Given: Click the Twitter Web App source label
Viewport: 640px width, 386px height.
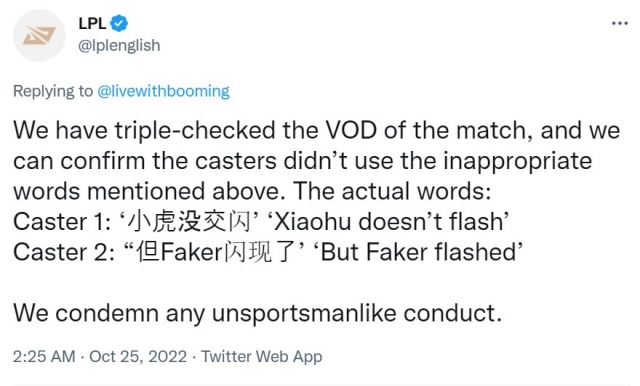Looking at the screenshot, I should 262,356.
